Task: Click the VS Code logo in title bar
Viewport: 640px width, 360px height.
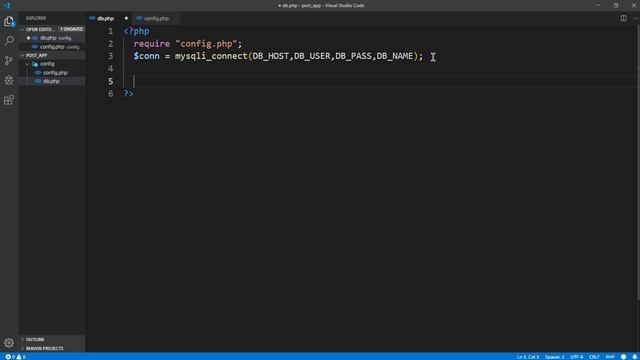Action: [x=7, y=5]
